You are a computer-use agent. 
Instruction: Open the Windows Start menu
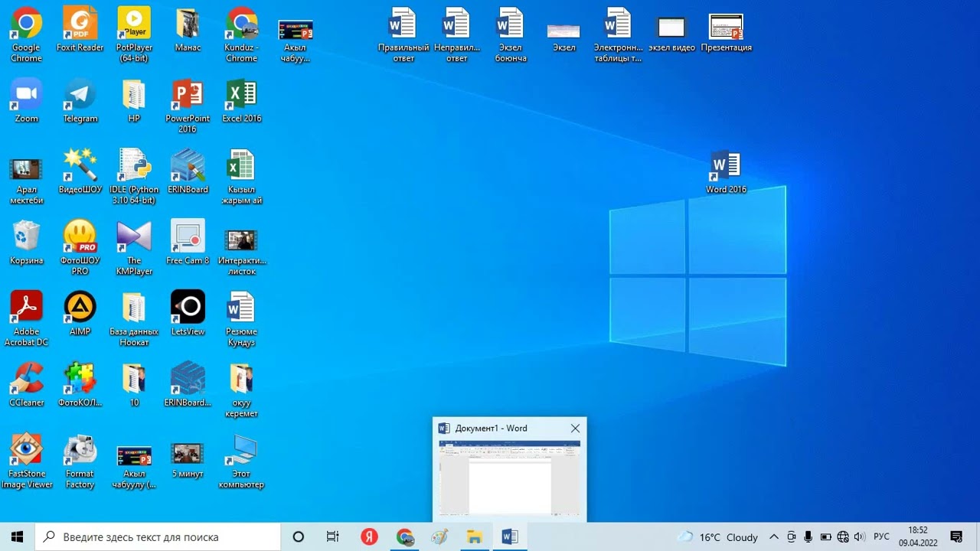pyautogui.click(x=18, y=536)
